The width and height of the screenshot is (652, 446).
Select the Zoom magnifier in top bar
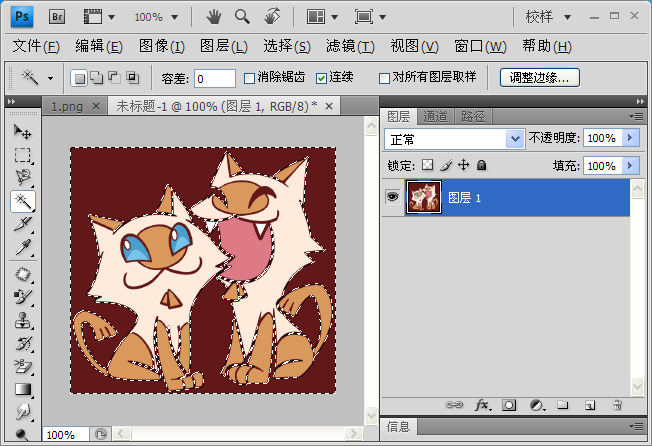[x=242, y=17]
